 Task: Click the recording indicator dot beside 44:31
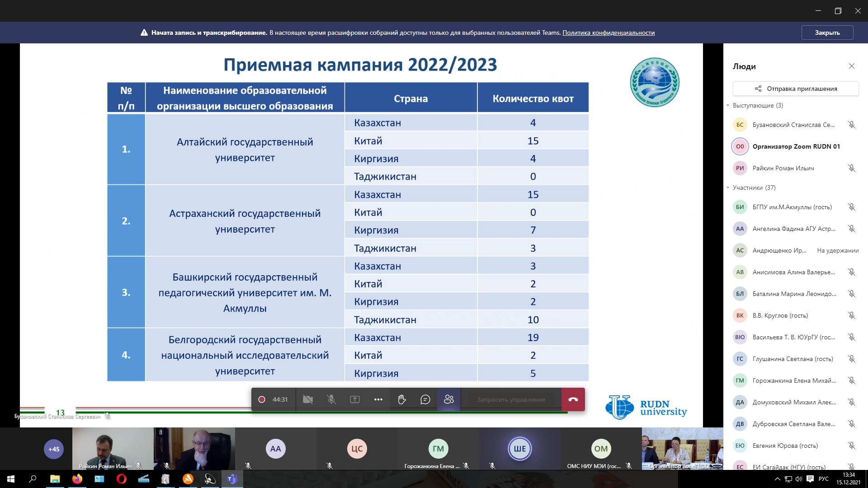[x=261, y=399]
